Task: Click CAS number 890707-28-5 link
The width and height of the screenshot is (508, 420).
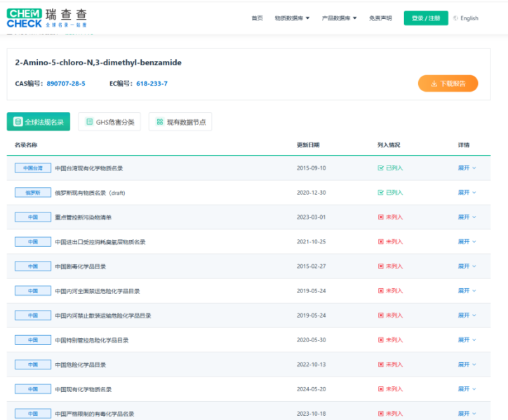Action: tap(66, 83)
